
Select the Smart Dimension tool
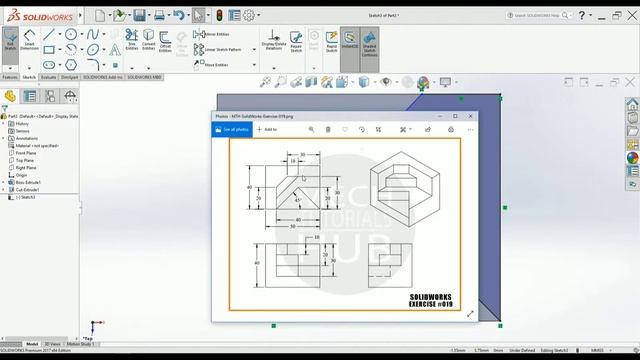click(29, 40)
